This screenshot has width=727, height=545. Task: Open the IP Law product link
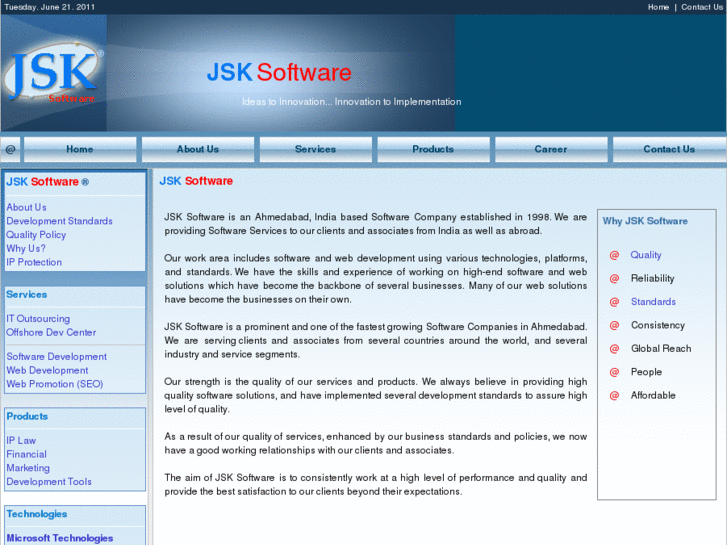tap(21, 441)
